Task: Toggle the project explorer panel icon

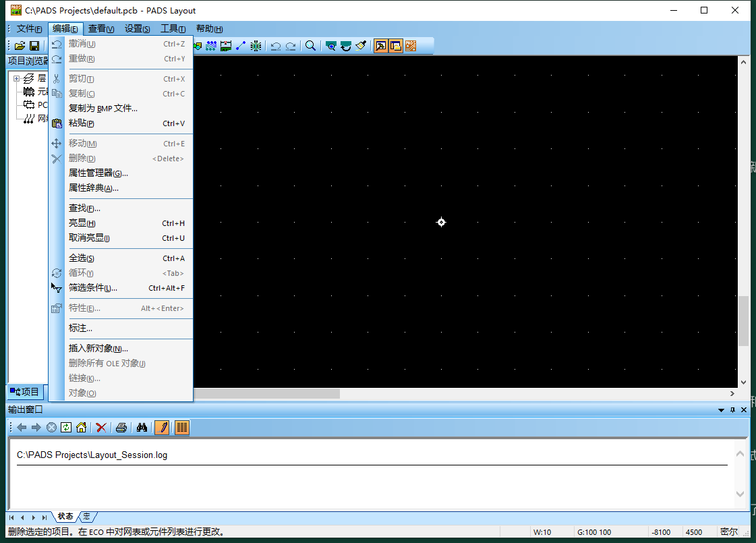Action: [x=395, y=46]
